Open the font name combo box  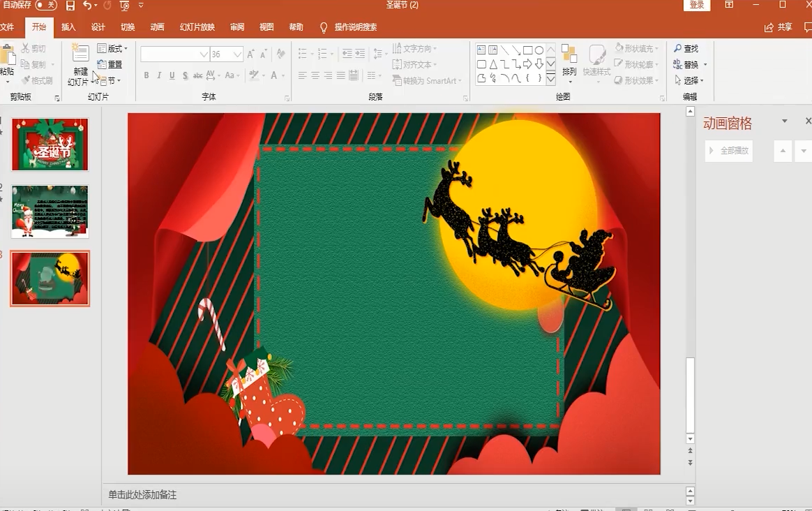(x=174, y=54)
